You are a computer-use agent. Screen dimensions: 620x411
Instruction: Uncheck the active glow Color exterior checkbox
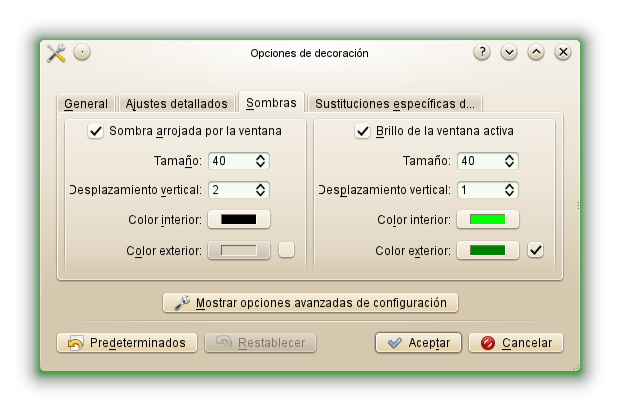tap(535, 250)
